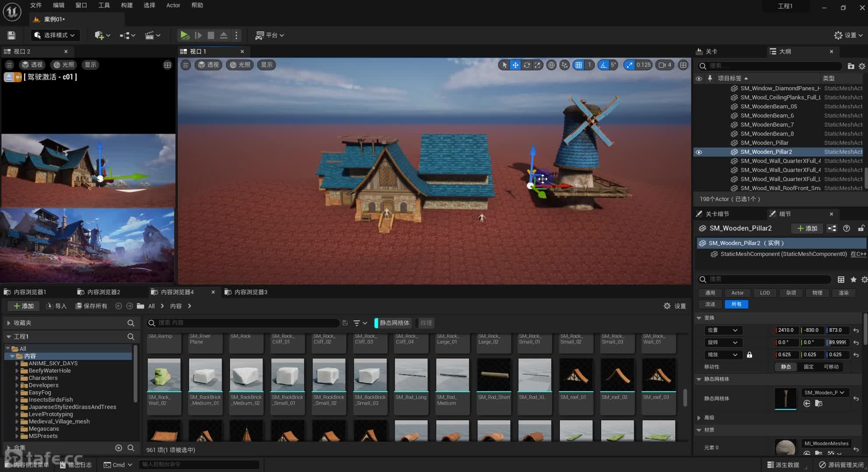Open Viewport 2 hamburger options menu
Viewport: 868px width, 472px height.
[9, 65]
